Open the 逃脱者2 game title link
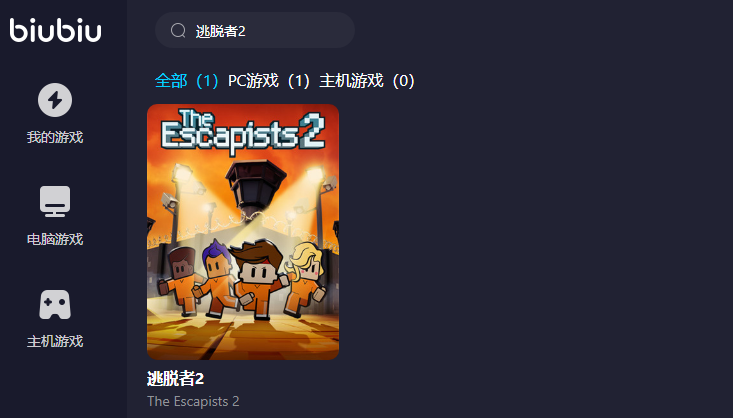This screenshot has height=418, width=733. (175, 379)
